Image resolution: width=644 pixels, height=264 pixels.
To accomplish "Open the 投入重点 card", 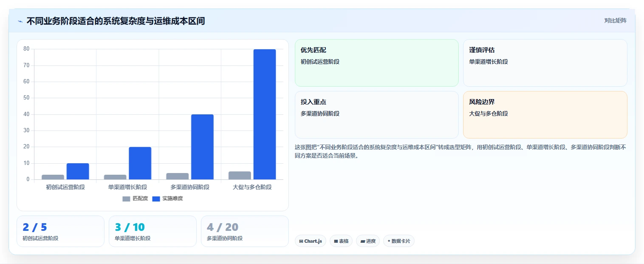I will tap(377, 115).
